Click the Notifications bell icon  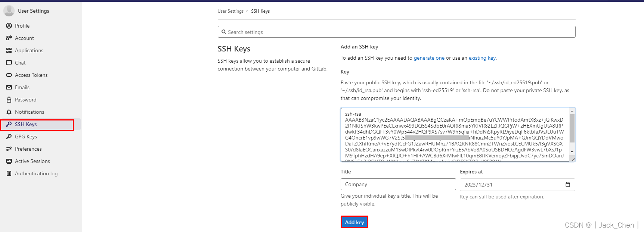(9, 112)
